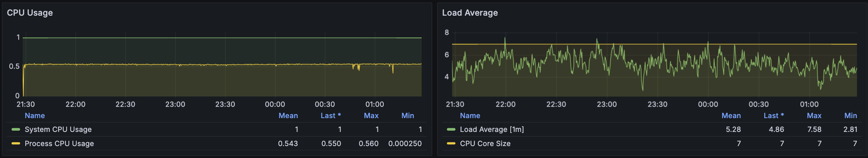Sort CPU Usage legend by Mean
The image size is (868, 158).
[288, 116]
